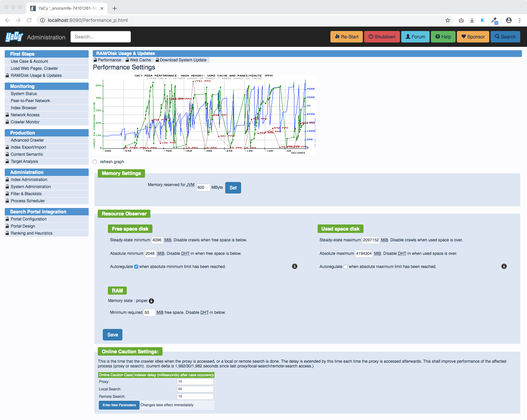Viewport: 527px width, 420px height.
Task: Click the info icon next to Memory state
Action: 151,301
